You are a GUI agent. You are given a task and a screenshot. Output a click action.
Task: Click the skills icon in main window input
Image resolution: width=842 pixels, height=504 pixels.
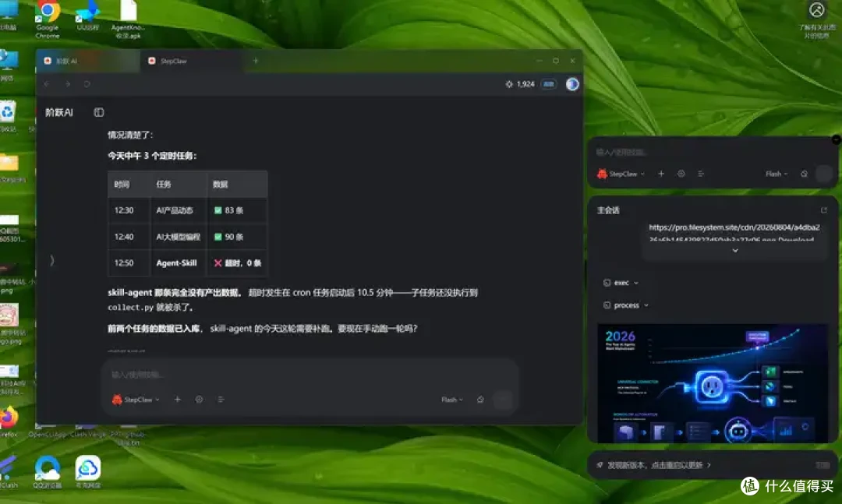(200, 400)
